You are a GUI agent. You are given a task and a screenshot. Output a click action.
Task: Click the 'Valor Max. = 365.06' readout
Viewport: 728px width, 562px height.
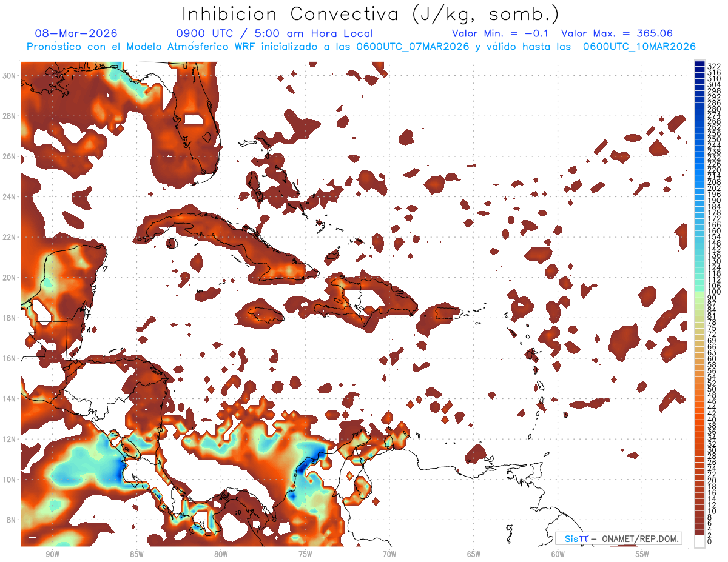pyautogui.click(x=616, y=33)
